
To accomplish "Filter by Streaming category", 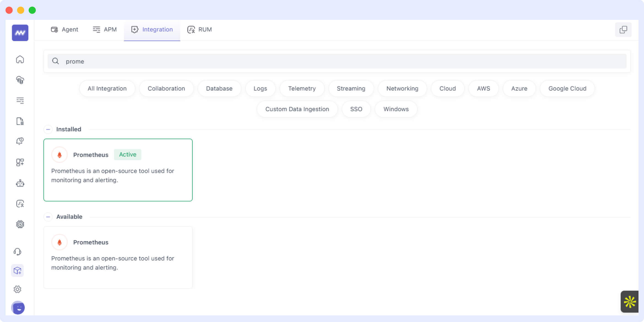I will point(351,88).
